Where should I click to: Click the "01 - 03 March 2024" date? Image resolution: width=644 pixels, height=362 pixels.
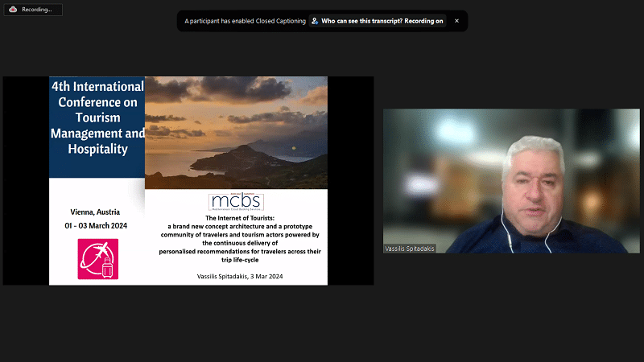(97, 225)
